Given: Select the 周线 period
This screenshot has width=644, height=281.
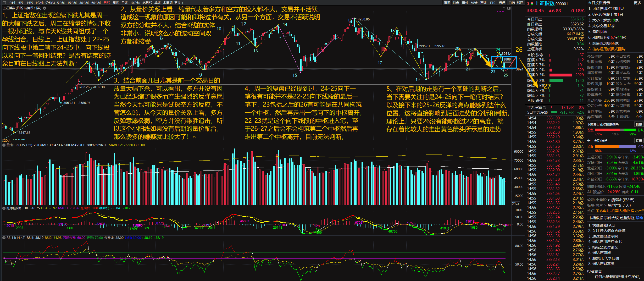Looking at the screenshot, I should click(115, 3).
